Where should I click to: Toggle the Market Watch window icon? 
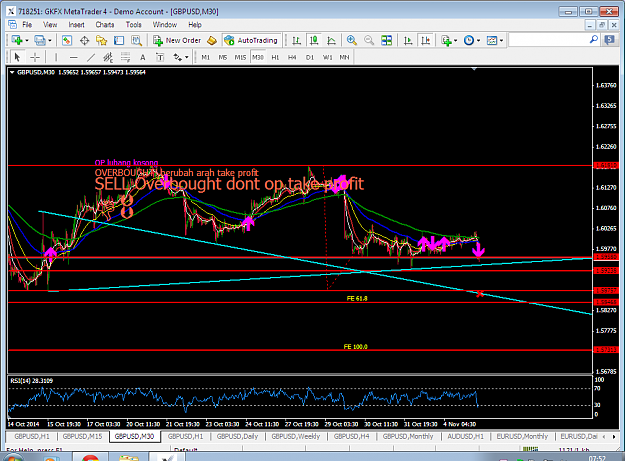tap(67, 40)
